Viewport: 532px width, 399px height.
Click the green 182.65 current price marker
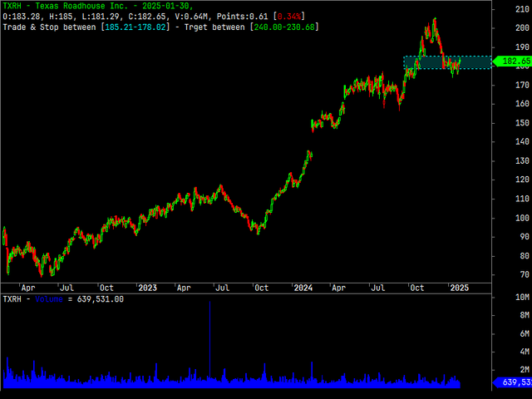[514, 61]
